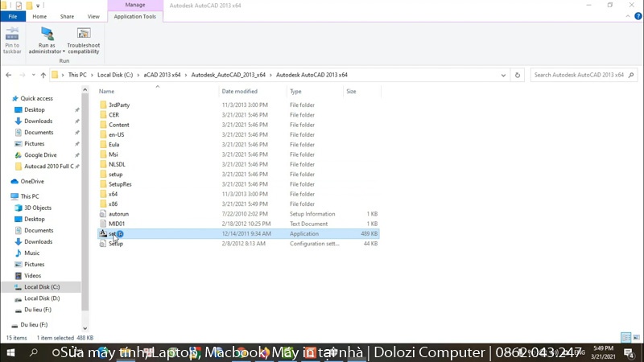644x362 pixels.
Task: Open the File menu
Action: point(13,16)
